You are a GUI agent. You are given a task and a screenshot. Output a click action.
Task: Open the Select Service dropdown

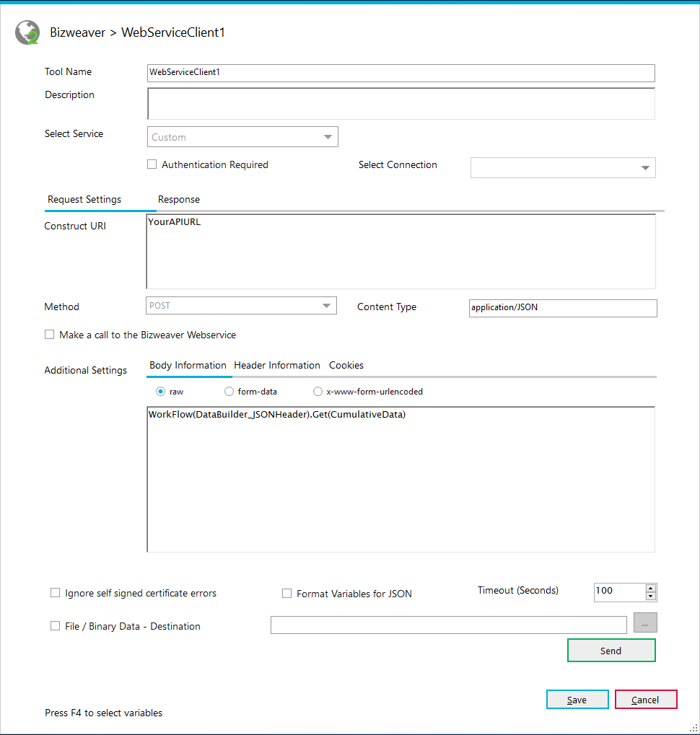coord(242,137)
